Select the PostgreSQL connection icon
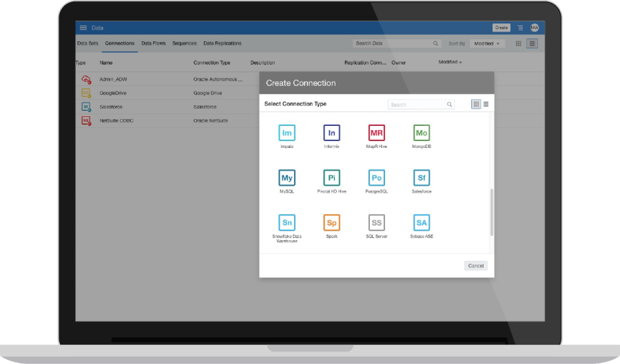 (x=376, y=178)
